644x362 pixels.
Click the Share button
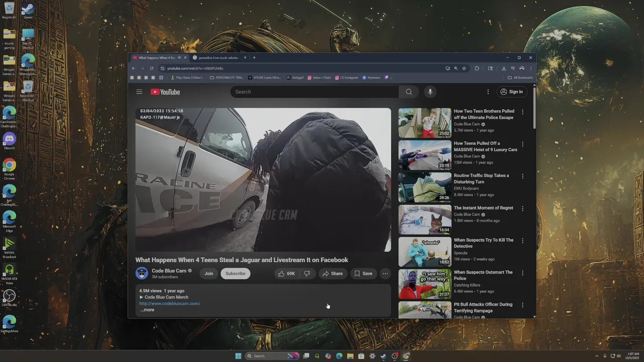333,274
